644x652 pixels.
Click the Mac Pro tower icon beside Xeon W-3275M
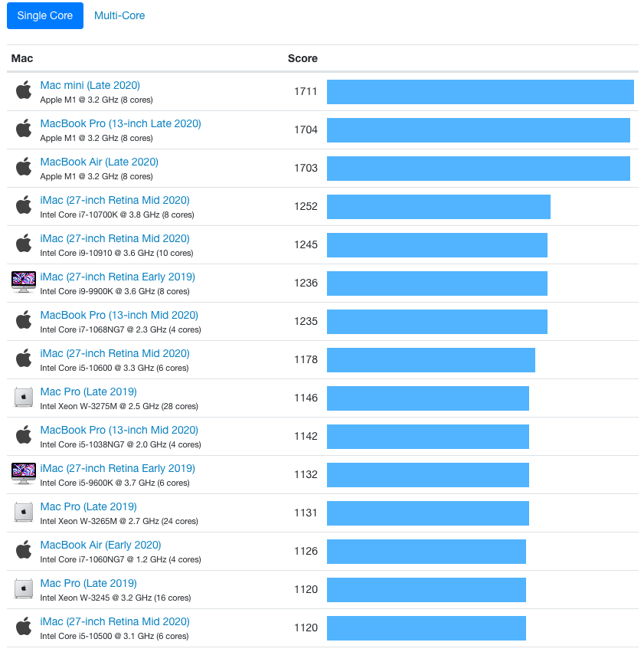[x=23, y=398]
